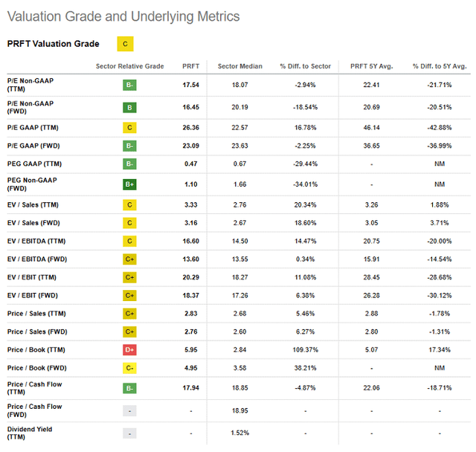Click the 17.54 PRFT value for P/E Non-GAAP (TTM)

click(x=191, y=85)
